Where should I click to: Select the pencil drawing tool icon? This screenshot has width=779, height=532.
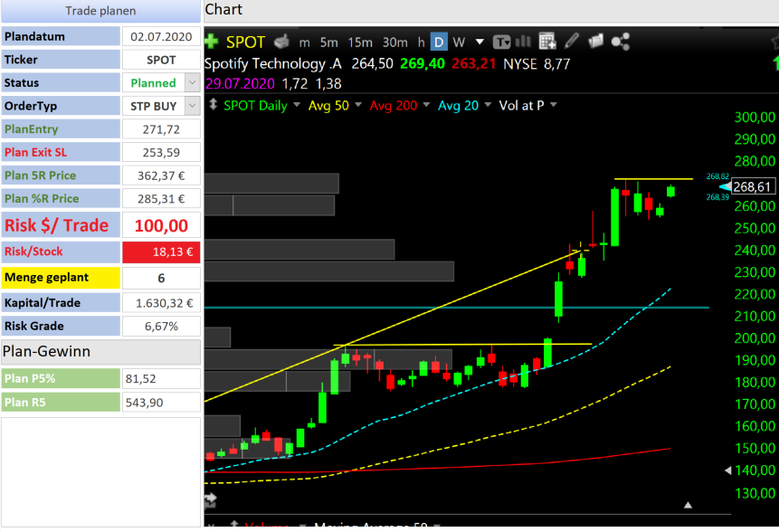click(x=572, y=42)
